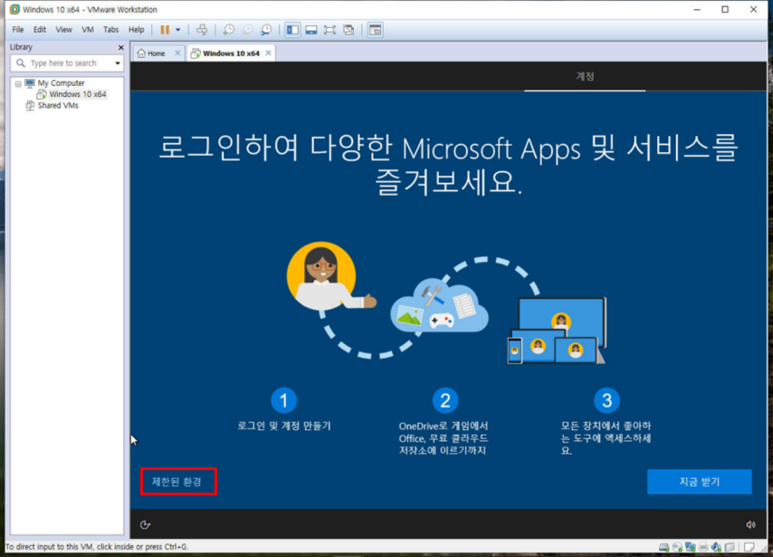Open the VM menu
Image resolution: width=773 pixels, height=557 pixels.
(x=88, y=30)
